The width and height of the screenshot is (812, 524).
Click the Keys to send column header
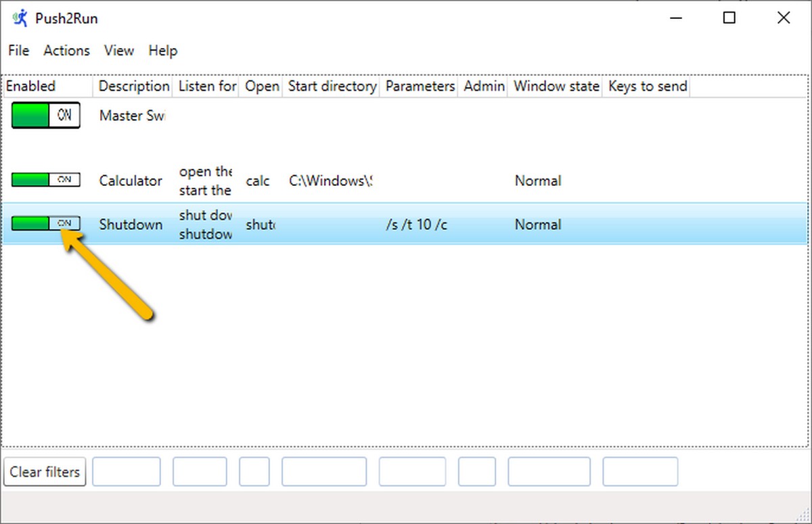tap(647, 87)
